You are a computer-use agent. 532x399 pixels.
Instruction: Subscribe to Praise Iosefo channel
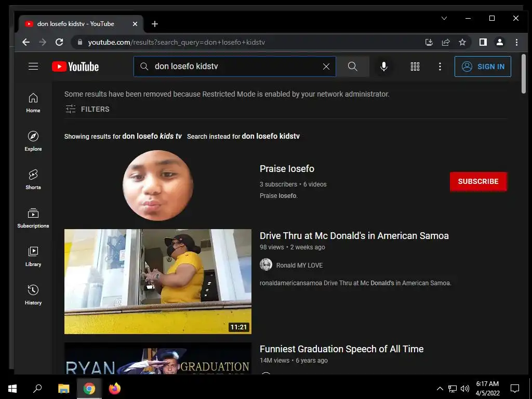coord(478,181)
